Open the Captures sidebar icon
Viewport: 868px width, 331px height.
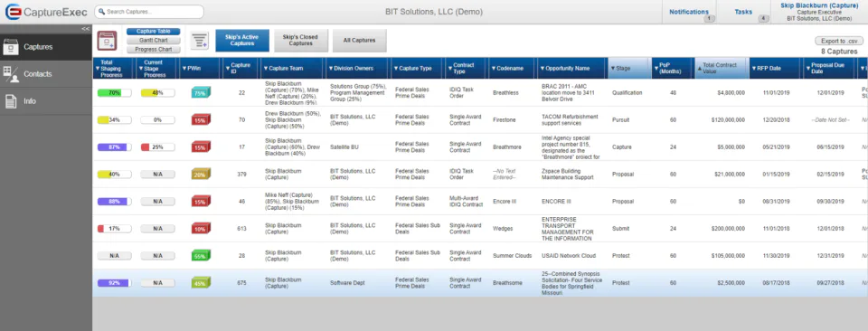pos(11,47)
